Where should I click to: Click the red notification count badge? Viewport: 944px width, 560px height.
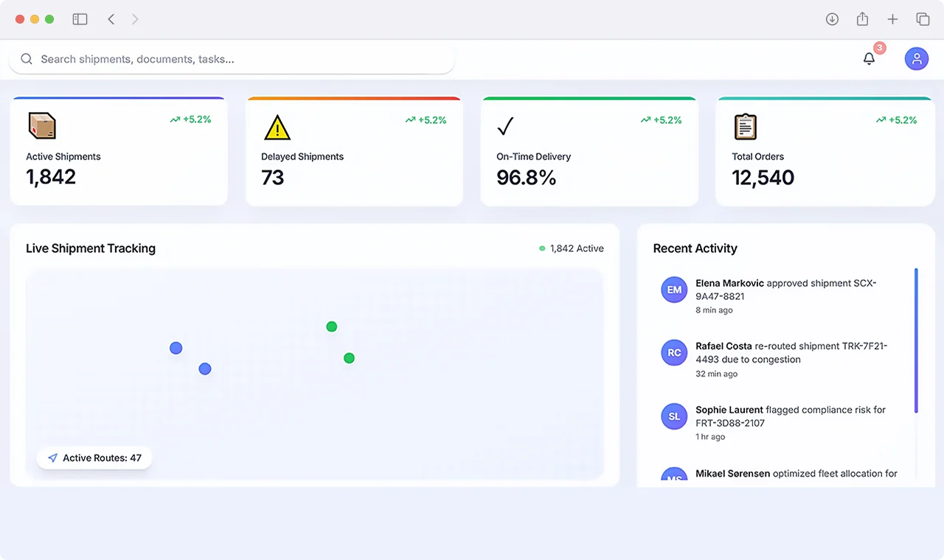point(879,48)
